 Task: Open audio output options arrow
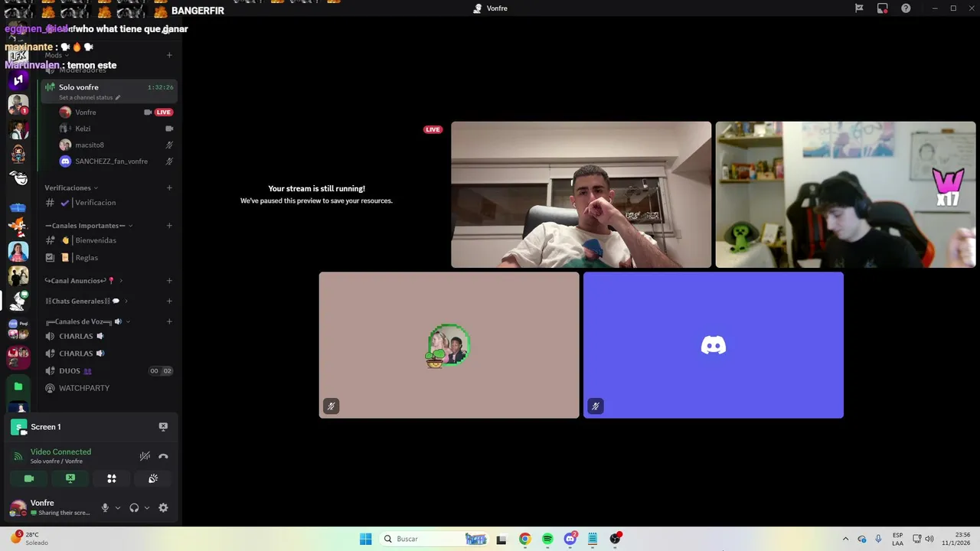[x=146, y=507]
